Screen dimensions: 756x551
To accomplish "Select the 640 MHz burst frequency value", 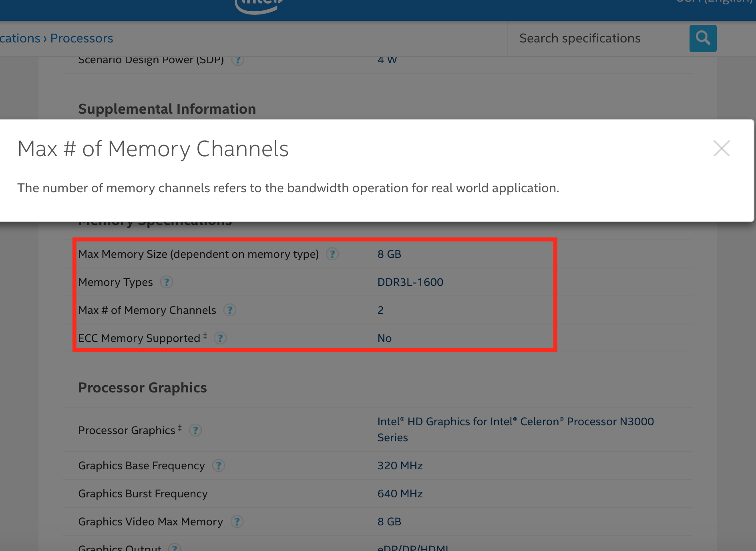I will pyautogui.click(x=400, y=494).
